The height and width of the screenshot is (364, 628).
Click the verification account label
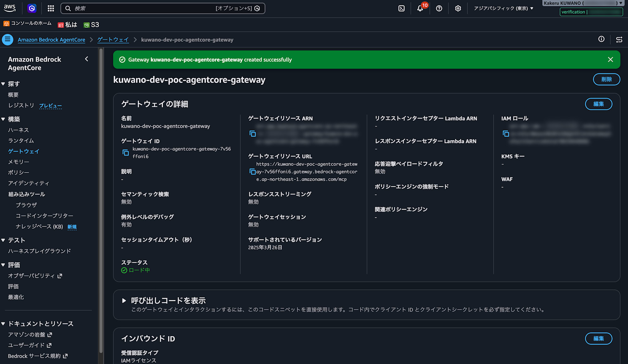[x=591, y=12]
